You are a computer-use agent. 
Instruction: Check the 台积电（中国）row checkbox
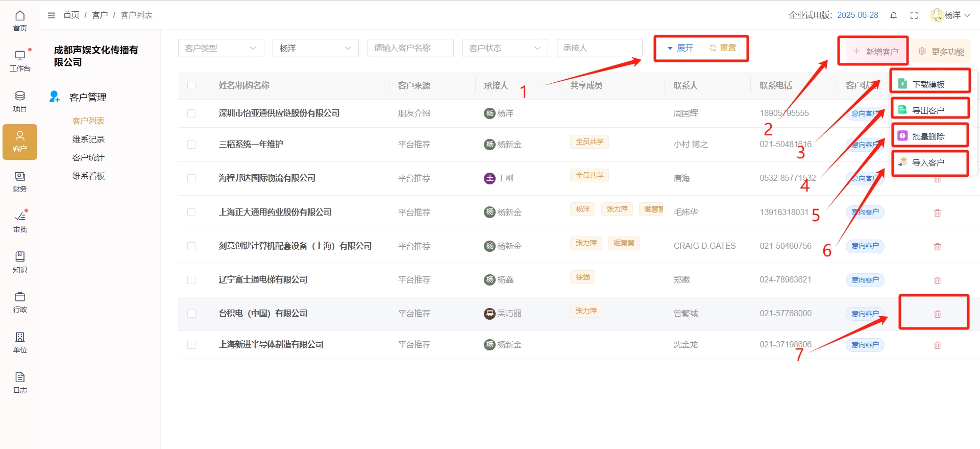point(191,314)
